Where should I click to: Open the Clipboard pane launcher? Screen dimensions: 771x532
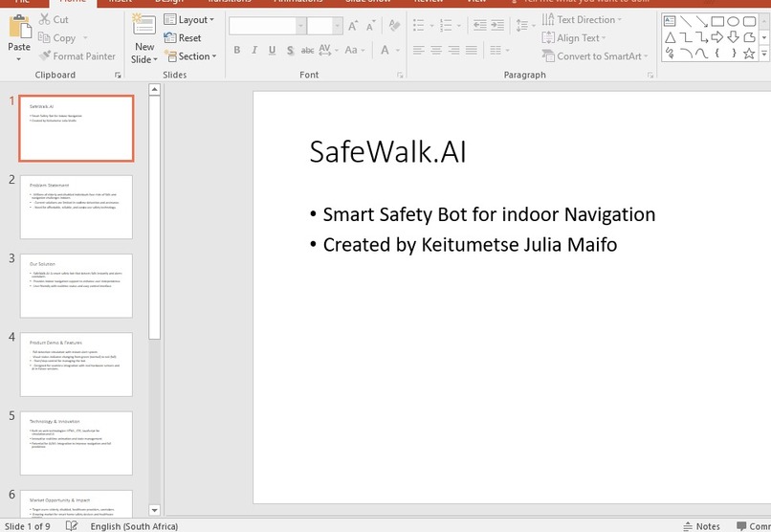118,76
